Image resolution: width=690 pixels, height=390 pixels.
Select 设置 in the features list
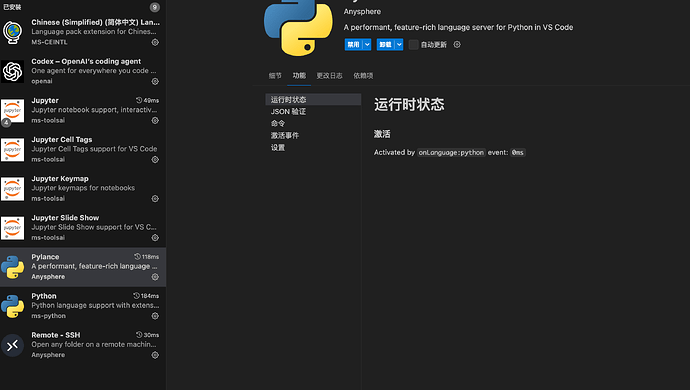(313, 147)
